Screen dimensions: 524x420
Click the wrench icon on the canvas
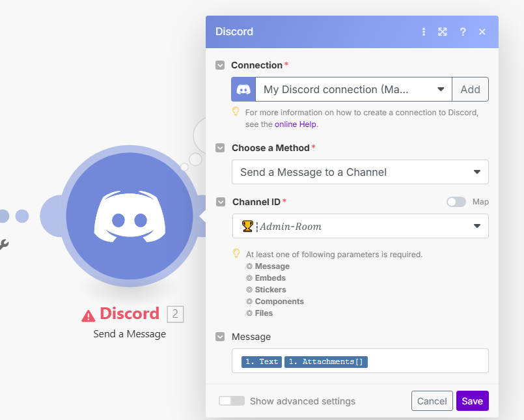pyautogui.click(x=4, y=244)
